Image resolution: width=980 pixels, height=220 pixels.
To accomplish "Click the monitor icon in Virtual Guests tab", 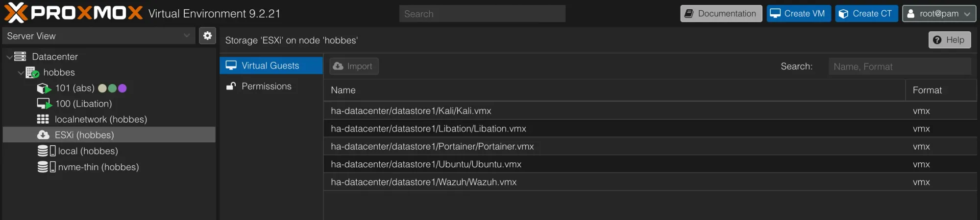I will tap(231, 65).
